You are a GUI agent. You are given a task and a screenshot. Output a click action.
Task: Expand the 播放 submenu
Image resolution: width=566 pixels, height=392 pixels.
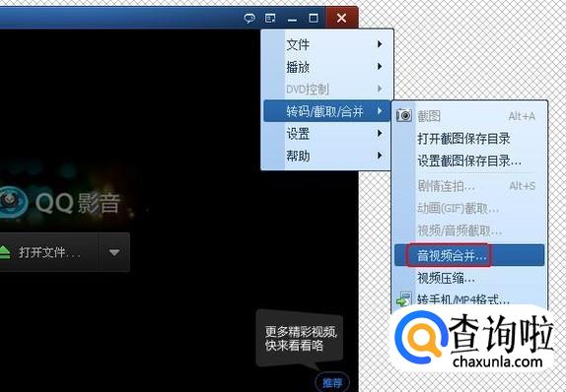(327, 67)
